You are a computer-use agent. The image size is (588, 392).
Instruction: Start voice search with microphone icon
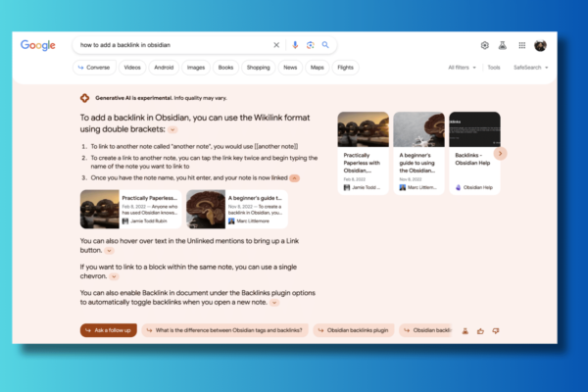tap(295, 45)
